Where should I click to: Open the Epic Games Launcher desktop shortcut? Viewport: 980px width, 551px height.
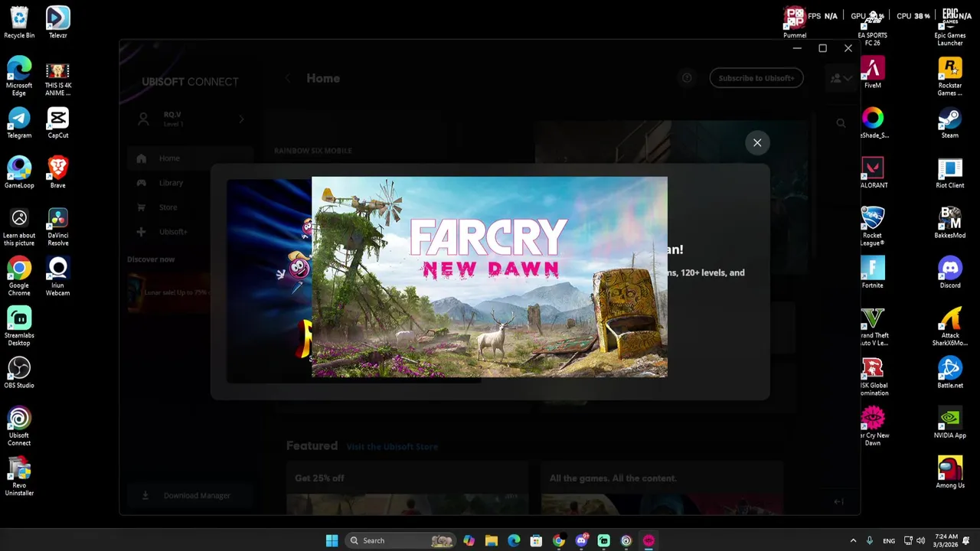tap(949, 27)
